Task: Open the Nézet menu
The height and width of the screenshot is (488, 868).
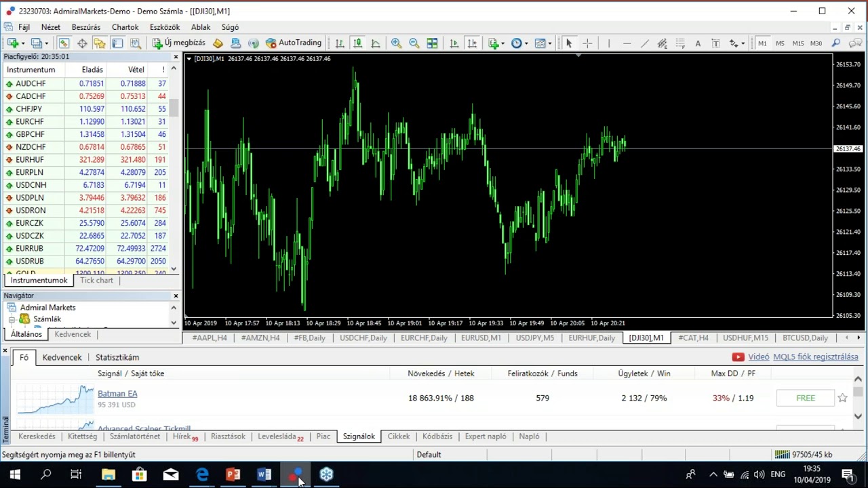Action: coord(51,27)
